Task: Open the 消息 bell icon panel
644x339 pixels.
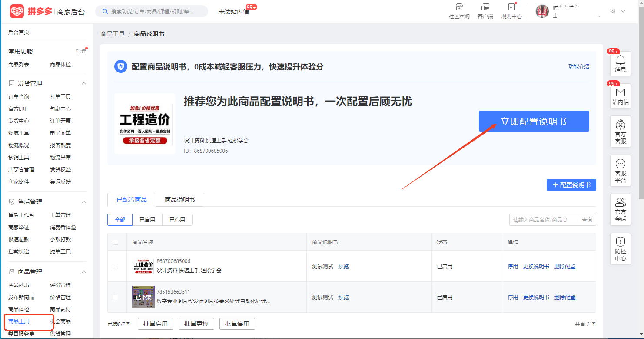Action: [621, 63]
